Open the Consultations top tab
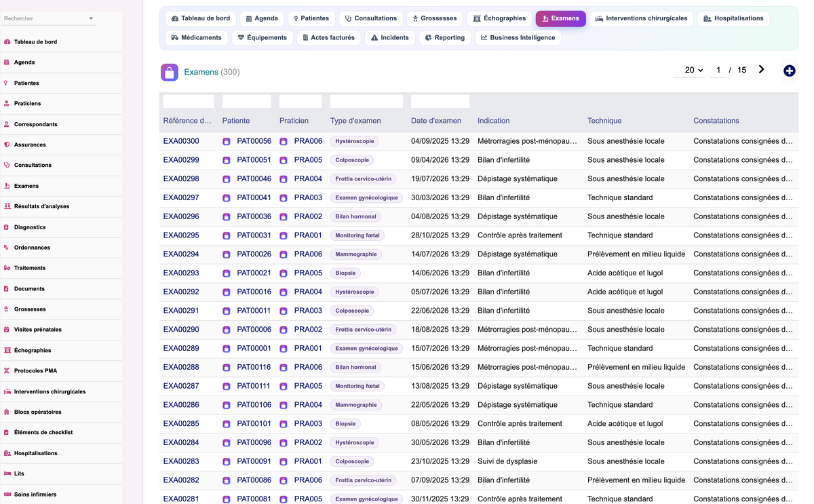 pos(370,18)
